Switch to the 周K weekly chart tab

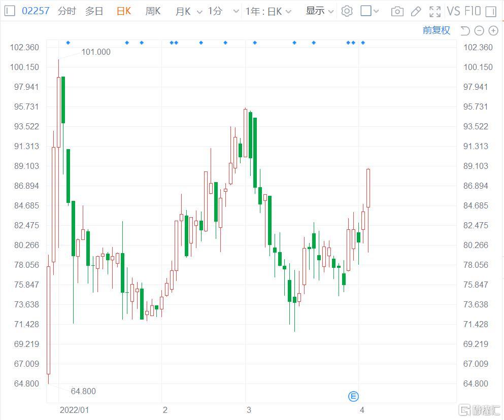pyautogui.click(x=153, y=11)
